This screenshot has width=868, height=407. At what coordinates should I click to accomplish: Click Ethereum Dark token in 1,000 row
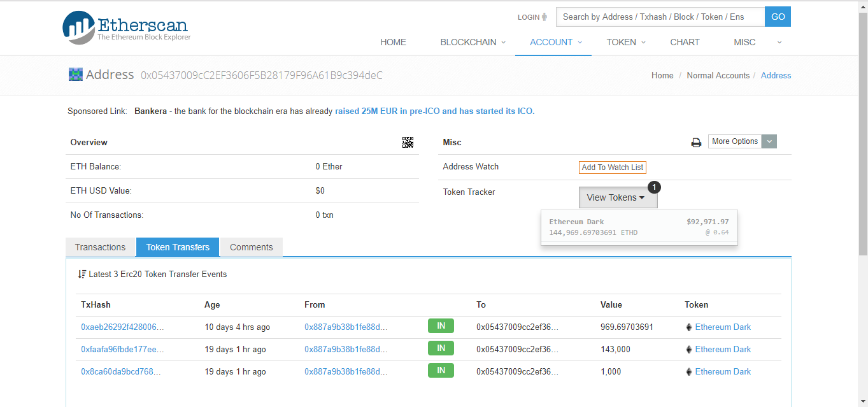pos(723,372)
